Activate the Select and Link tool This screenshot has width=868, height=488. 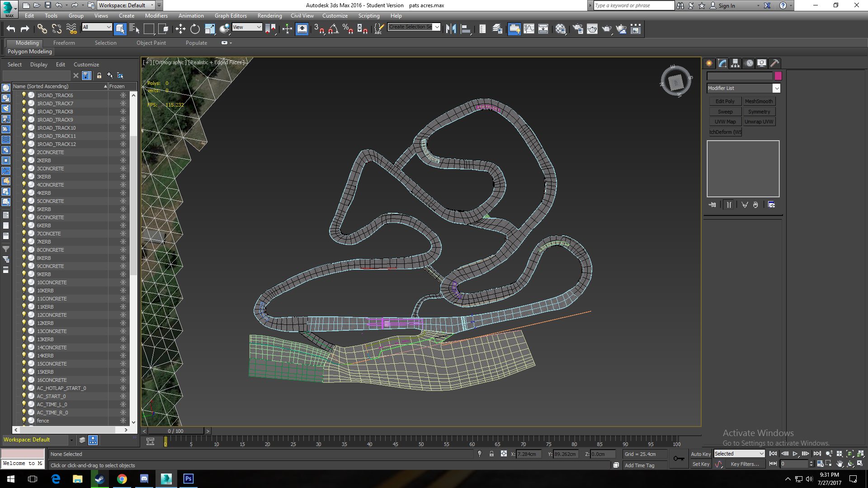coord(42,29)
